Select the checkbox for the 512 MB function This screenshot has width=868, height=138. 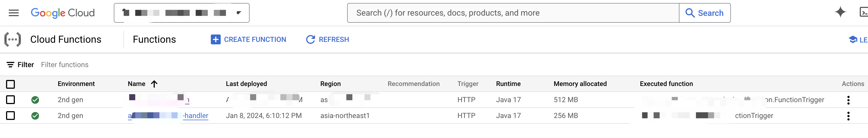11,100
